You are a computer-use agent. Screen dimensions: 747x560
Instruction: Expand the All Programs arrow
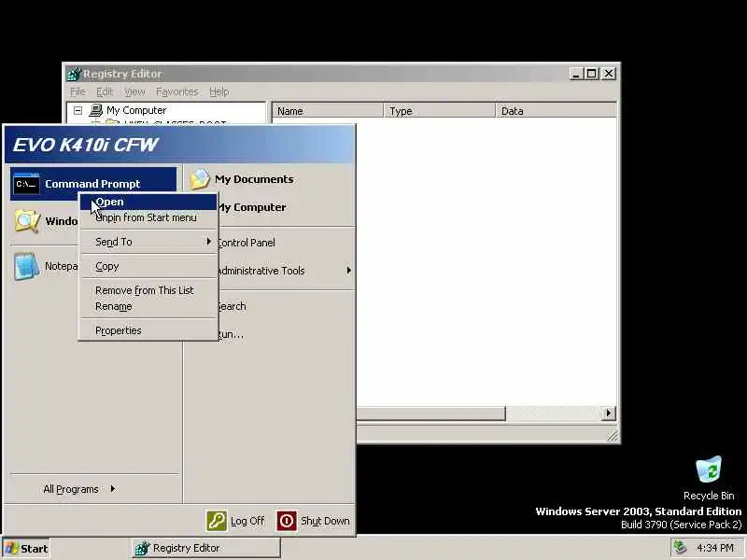(x=113, y=488)
